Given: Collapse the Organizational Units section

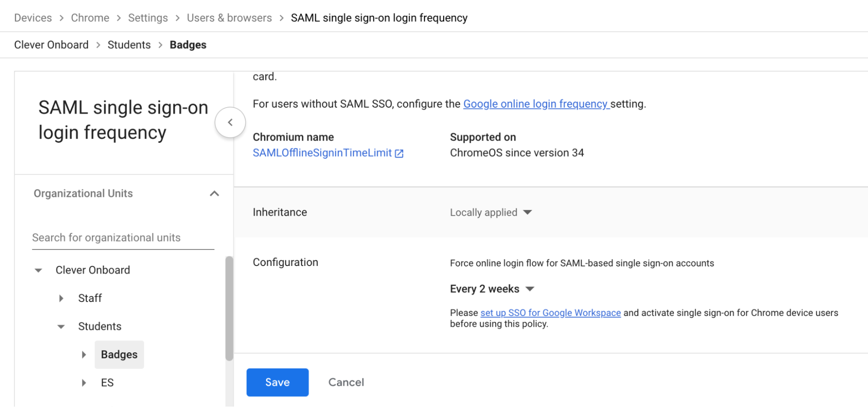Looking at the screenshot, I should tap(214, 194).
